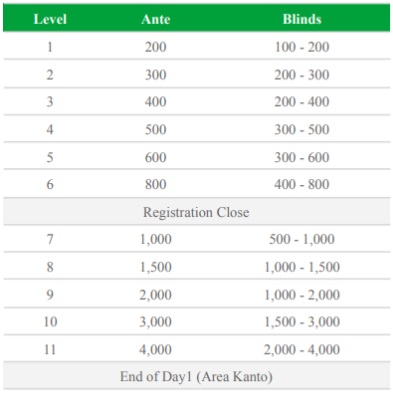Click level number 1 cell
Screen dimensions: 393x393
pos(50,47)
